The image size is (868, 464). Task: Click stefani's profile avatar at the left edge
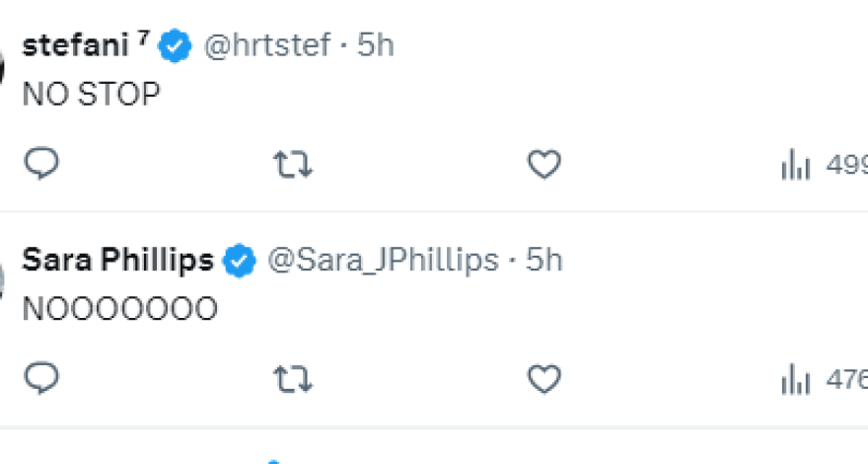(x=3, y=67)
